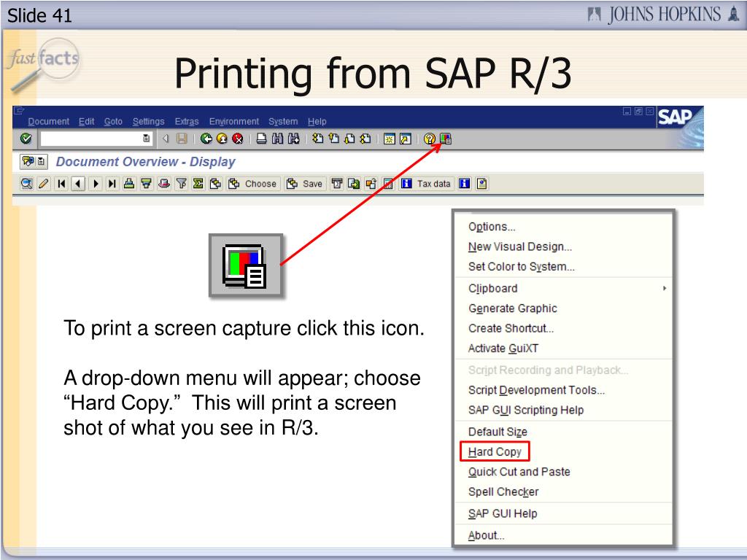The height and width of the screenshot is (560, 747).
Task: Open the Document menu
Action: pos(49,122)
